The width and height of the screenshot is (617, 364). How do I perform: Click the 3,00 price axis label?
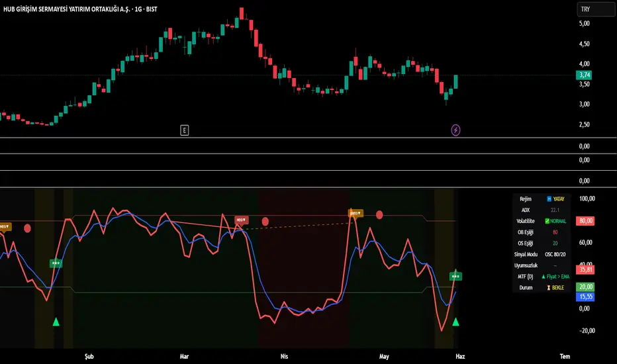click(x=585, y=105)
